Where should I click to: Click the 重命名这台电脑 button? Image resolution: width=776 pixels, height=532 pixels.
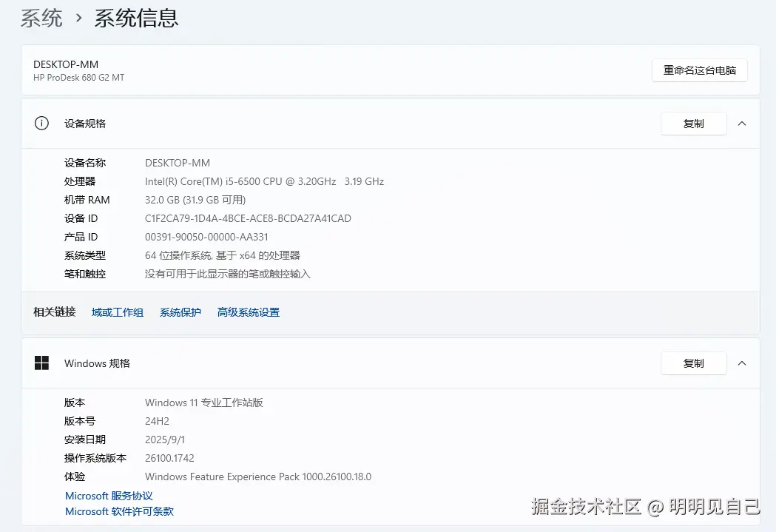tap(699, 70)
